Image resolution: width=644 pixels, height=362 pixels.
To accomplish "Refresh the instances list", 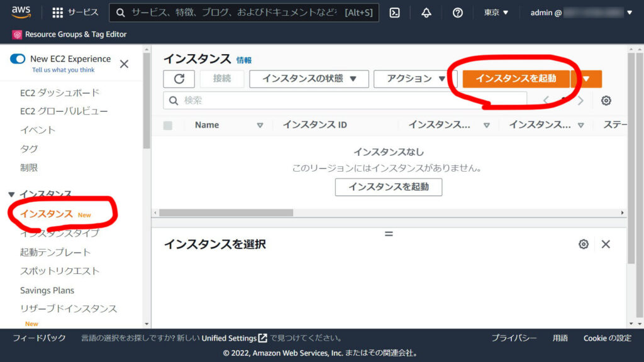I will [179, 79].
